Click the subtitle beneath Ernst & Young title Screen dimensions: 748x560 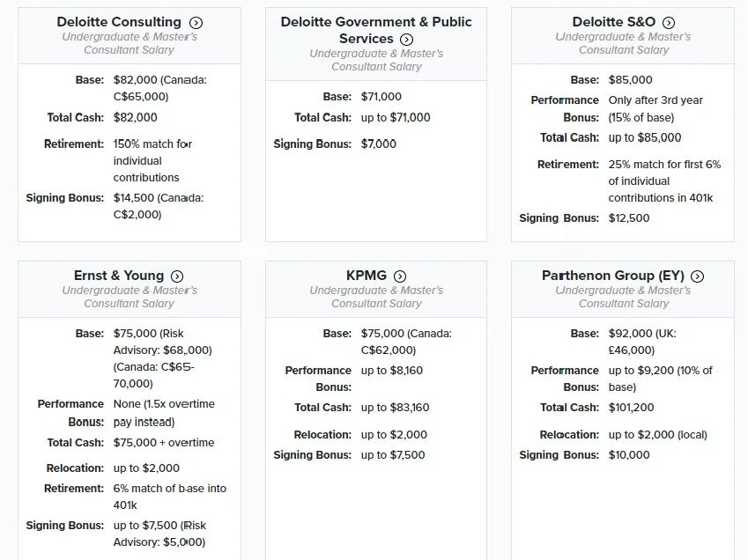click(x=130, y=297)
